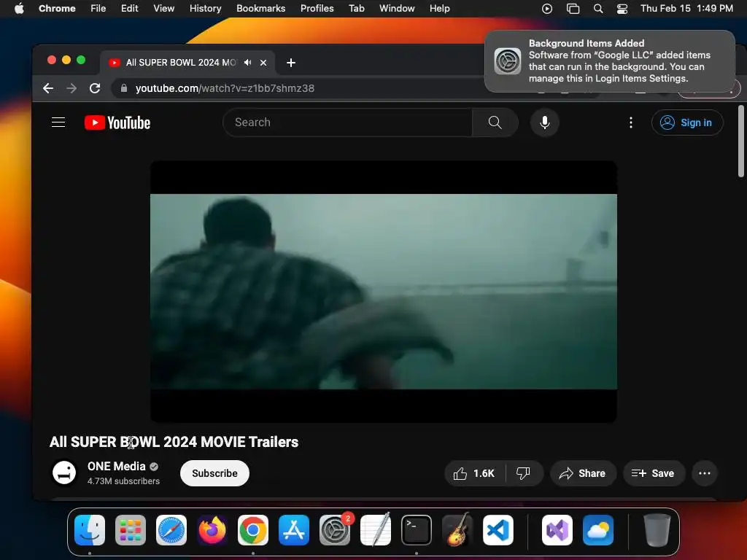Open the Bookmarks menu

point(260,8)
